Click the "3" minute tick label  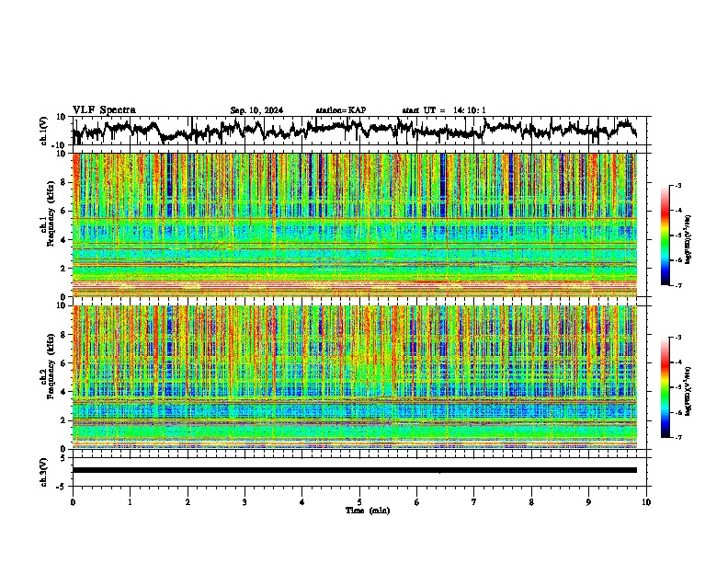(x=245, y=502)
